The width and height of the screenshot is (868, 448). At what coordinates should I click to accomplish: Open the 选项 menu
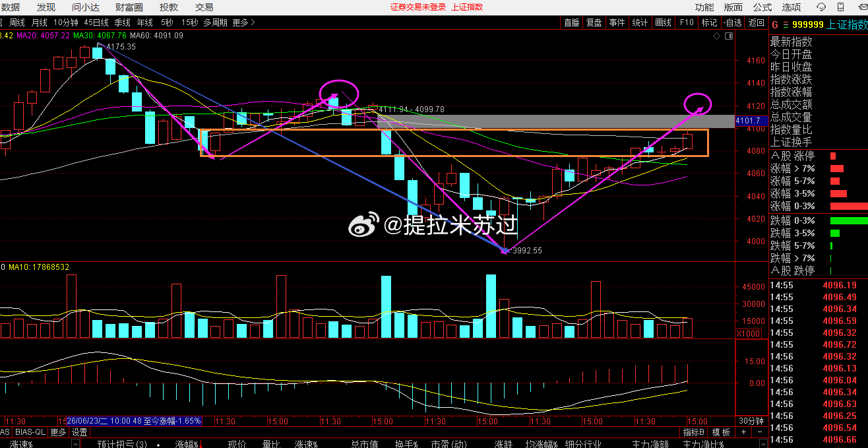[x=791, y=7]
